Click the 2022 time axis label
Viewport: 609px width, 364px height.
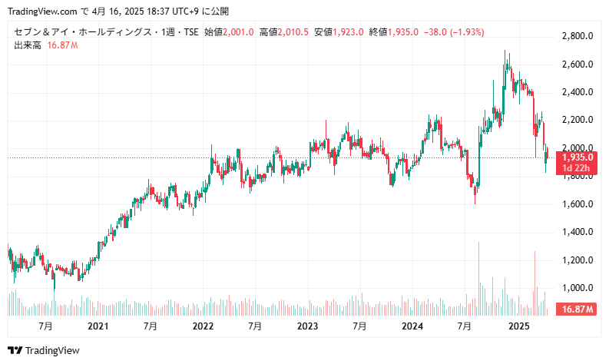[203, 326]
